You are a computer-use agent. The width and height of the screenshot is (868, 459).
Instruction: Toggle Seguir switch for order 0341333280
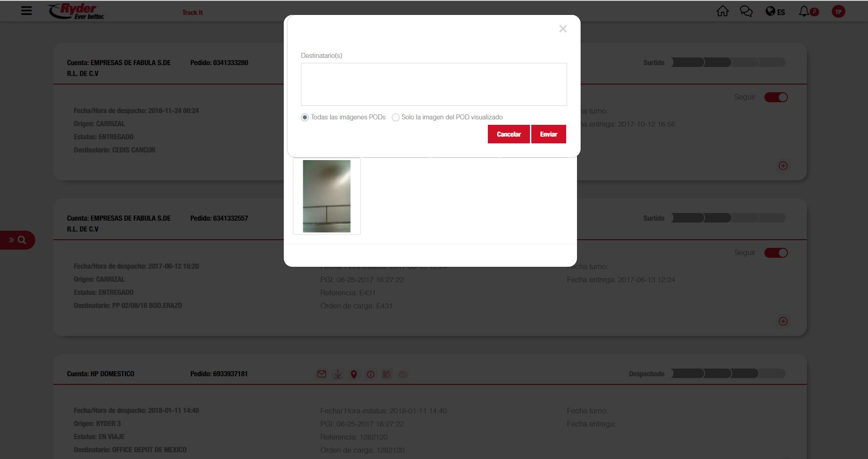(x=776, y=97)
